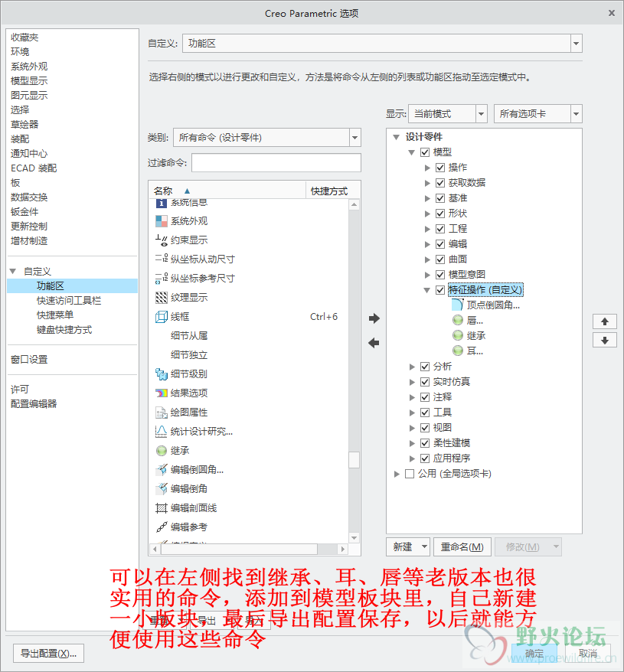Toggle the 操作 group checkbox
Viewport: 624px width, 672px height.
pyautogui.click(x=440, y=168)
